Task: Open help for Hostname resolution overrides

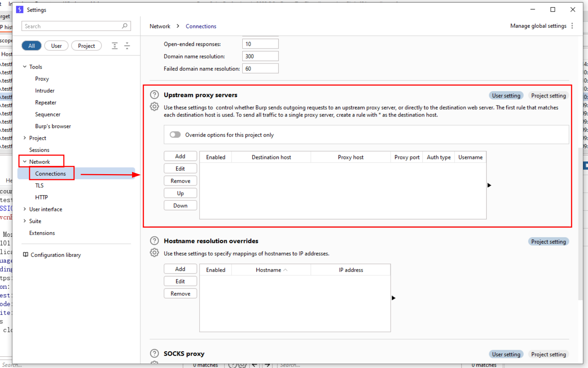Action: 154,241
